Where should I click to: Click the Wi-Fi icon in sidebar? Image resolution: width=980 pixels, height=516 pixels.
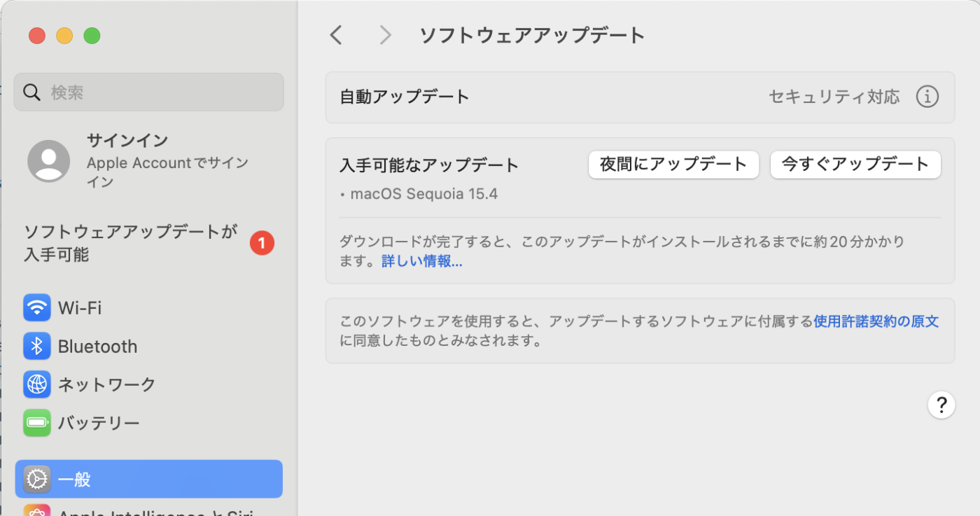click(37, 307)
